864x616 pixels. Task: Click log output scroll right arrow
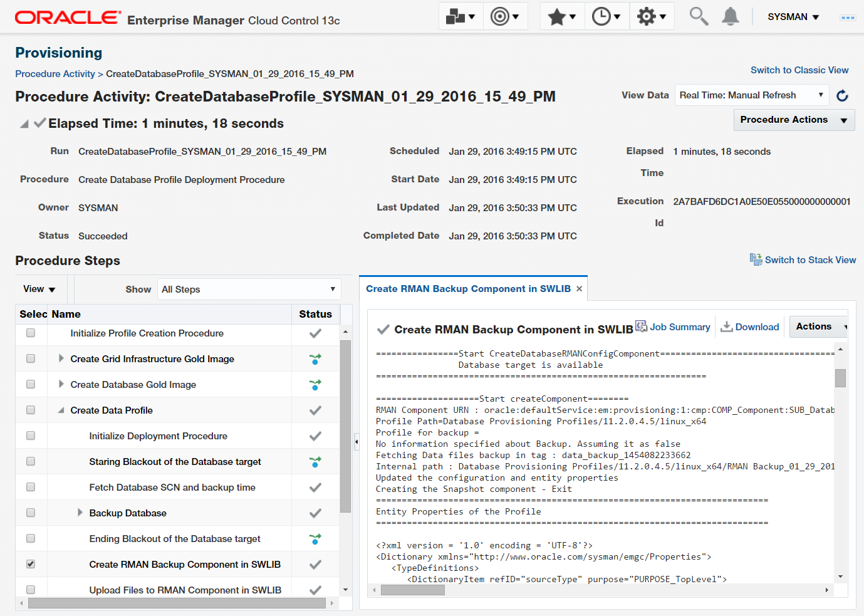(827, 590)
